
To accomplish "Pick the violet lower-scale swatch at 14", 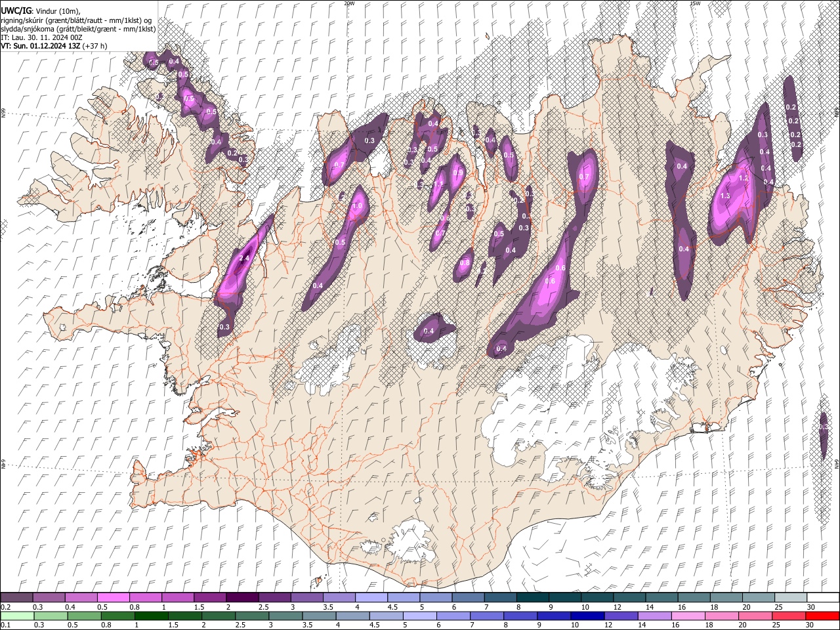I will tap(654, 616).
